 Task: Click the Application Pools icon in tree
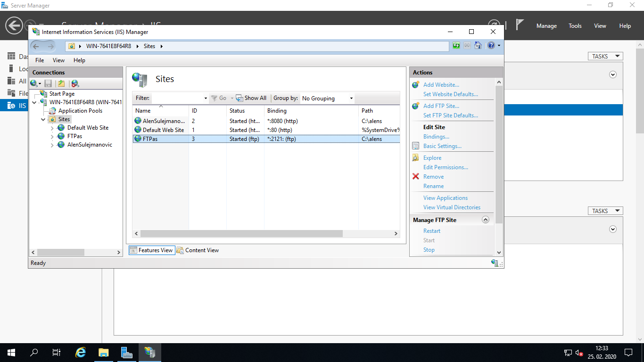[x=53, y=111]
